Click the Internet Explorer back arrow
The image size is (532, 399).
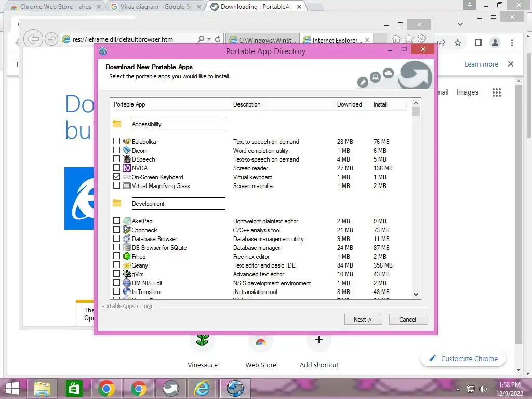33,39
